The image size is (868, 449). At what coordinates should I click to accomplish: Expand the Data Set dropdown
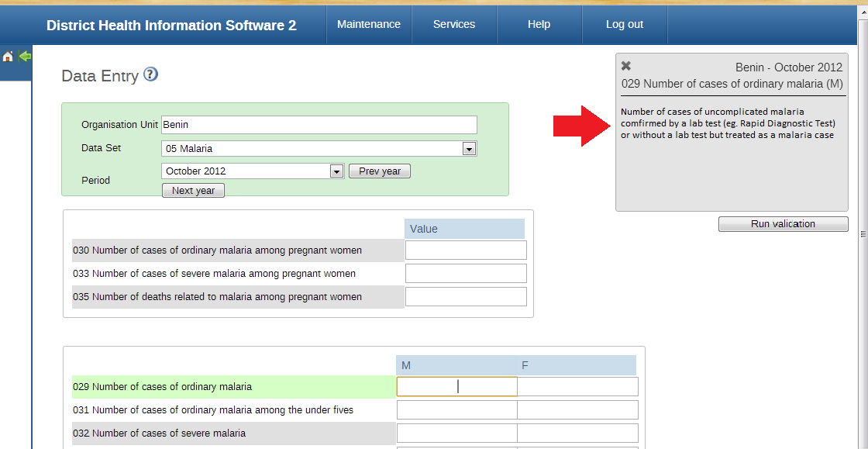pos(468,149)
